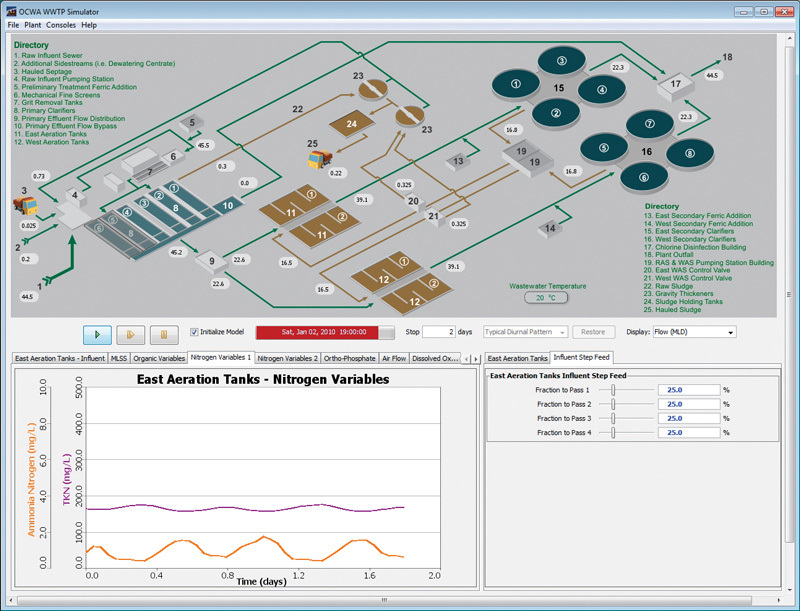Adjust the Fraction to Pass 1 slider

click(x=613, y=390)
